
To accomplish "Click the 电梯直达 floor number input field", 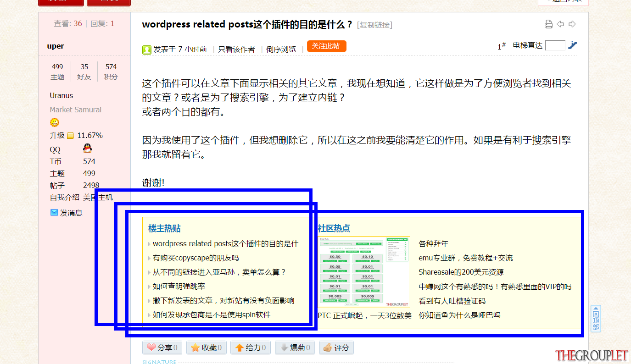I will [555, 45].
